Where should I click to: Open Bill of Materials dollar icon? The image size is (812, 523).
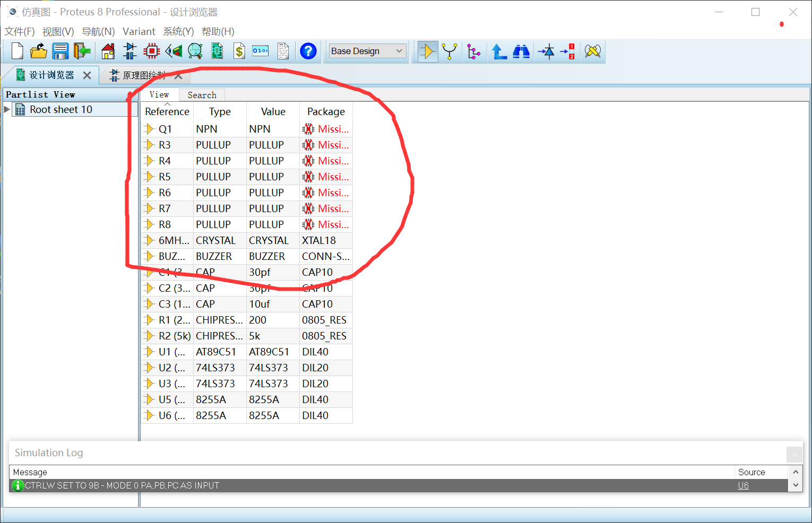[x=239, y=51]
